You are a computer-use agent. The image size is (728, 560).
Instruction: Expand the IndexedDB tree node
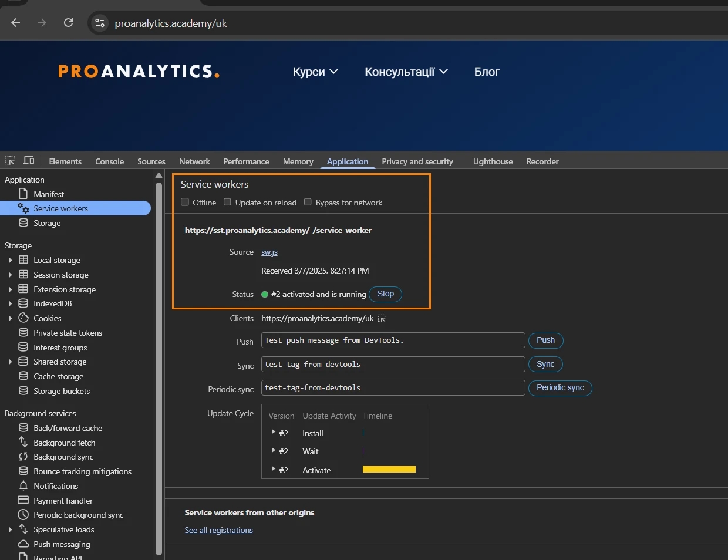click(x=11, y=303)
